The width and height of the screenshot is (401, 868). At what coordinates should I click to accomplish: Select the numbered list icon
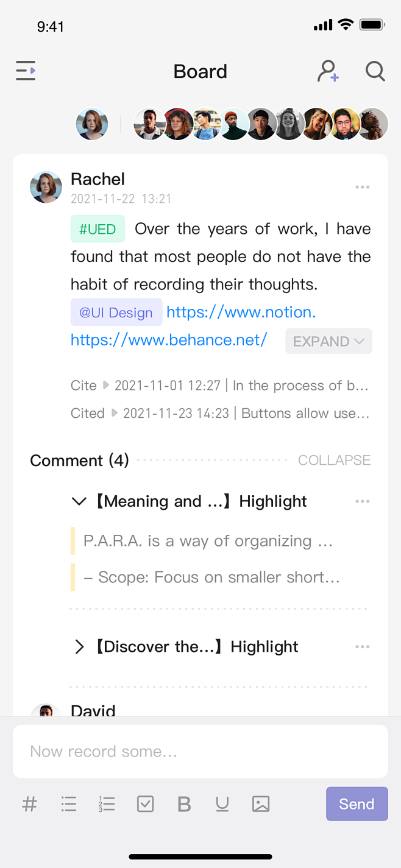point(107,804)
